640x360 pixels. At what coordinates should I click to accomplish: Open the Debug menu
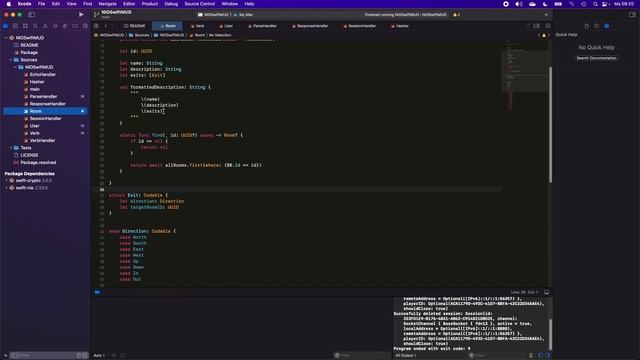(x=171, y=4)
